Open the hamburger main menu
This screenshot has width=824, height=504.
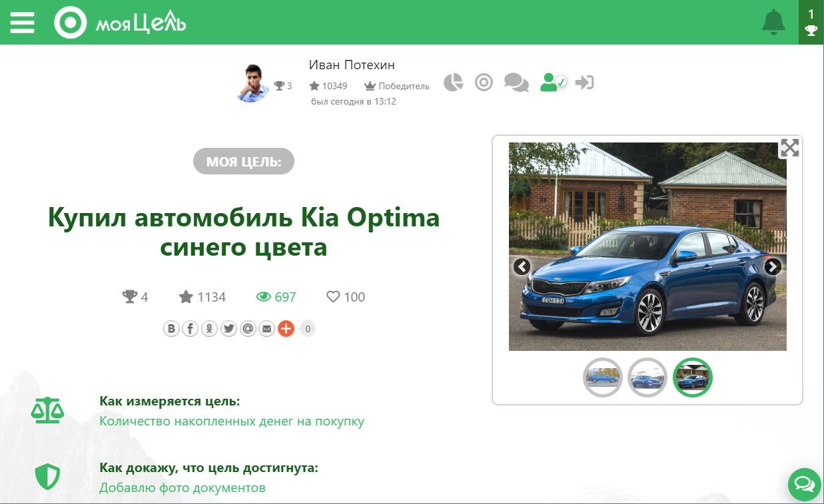(22, 23)
